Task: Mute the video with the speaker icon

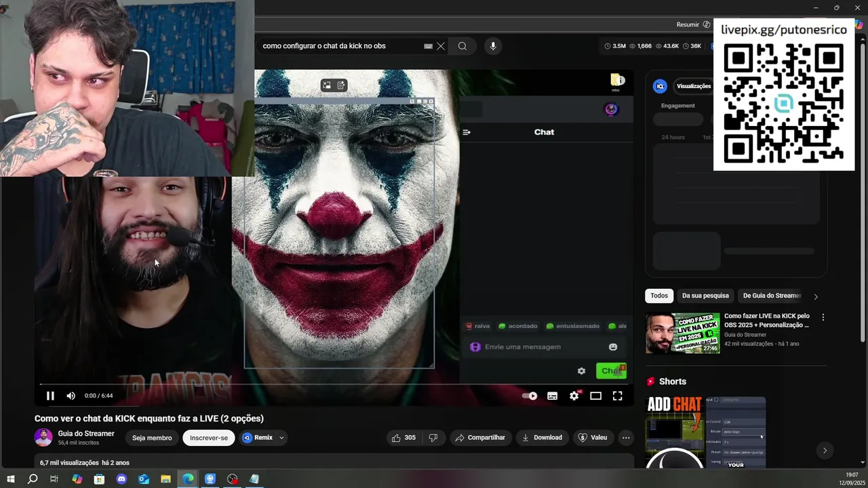Action: (71, 396)
